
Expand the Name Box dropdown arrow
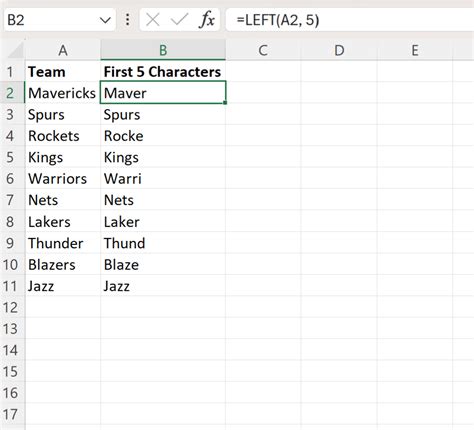[x=105, y=20]
